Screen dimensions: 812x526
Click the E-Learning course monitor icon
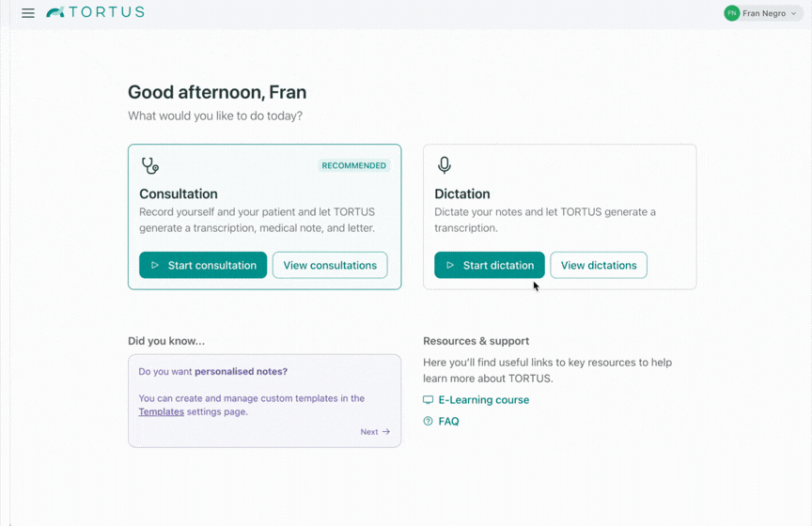(429, 400)
